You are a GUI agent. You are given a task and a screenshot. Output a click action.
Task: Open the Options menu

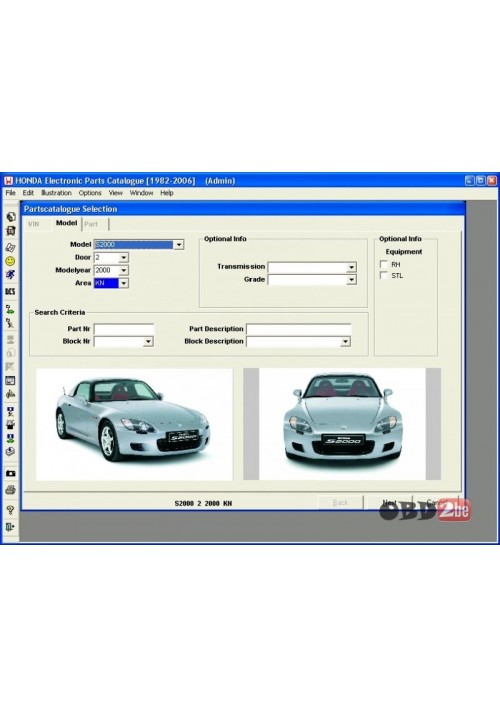[x=90, y=193]
